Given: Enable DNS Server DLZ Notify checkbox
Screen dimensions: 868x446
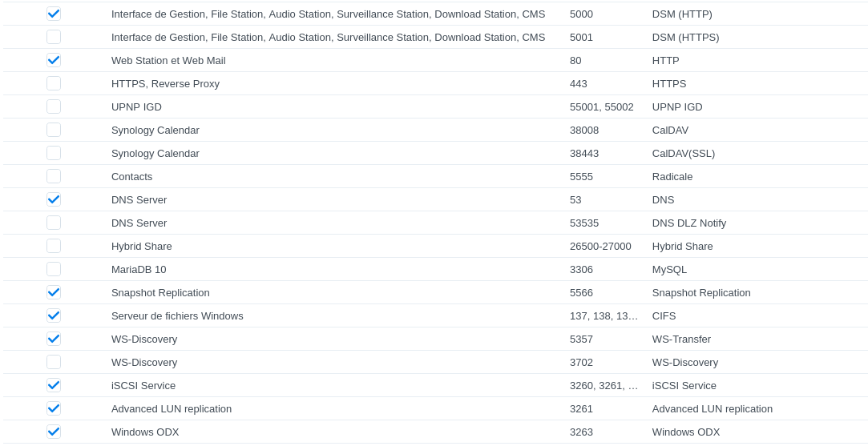Looking at the screenshot, I should (x=54, y=223).
